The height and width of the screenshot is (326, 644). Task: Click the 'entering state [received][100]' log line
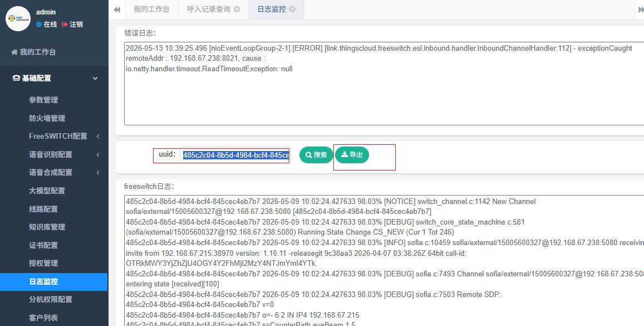tap(173, 284)
